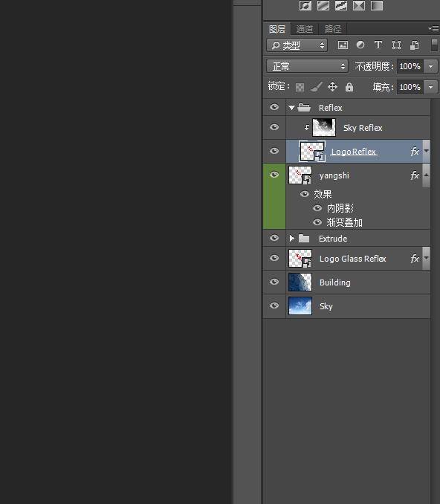
Task: Filter for type layers (T icon)
Action: (378, 45)
